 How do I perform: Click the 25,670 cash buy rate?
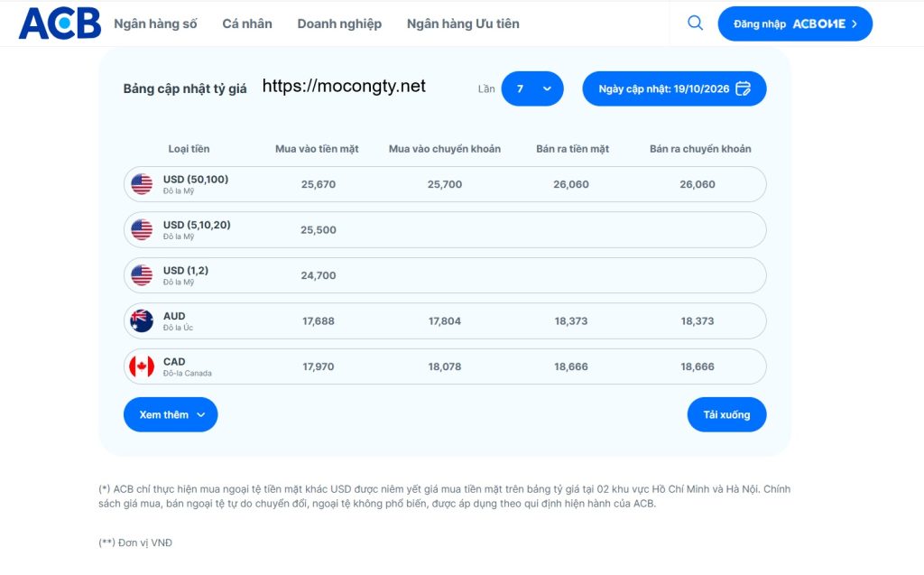(319, 184)
